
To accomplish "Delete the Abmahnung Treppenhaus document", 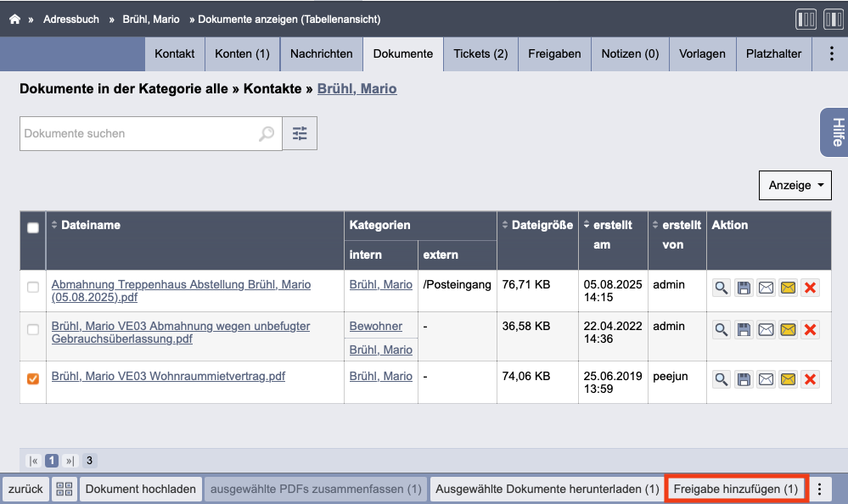I will pyautogui.click(x=810, y=288).
